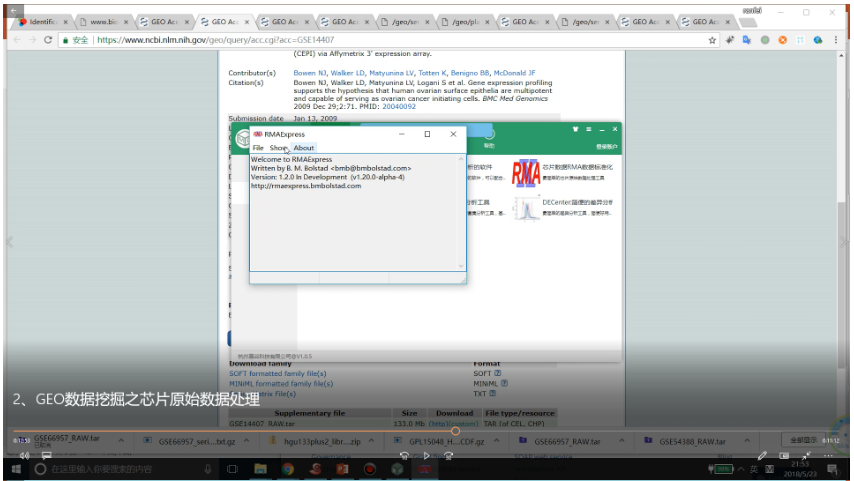This screenshot has width=854, height=481.
Task: Open the File menu in RMAExpress
Action: [258, 148]
